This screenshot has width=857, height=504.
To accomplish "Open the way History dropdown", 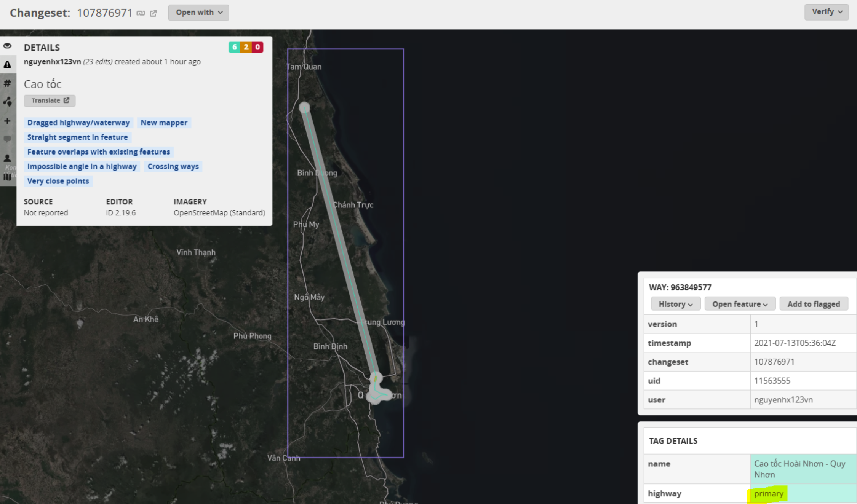I will [675, 304].
